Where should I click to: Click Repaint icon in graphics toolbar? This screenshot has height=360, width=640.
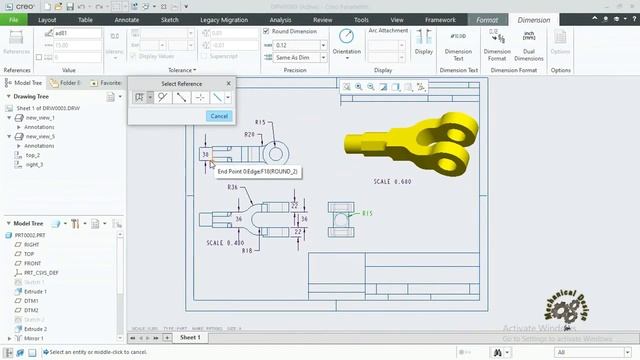click(x=383, y=87)
